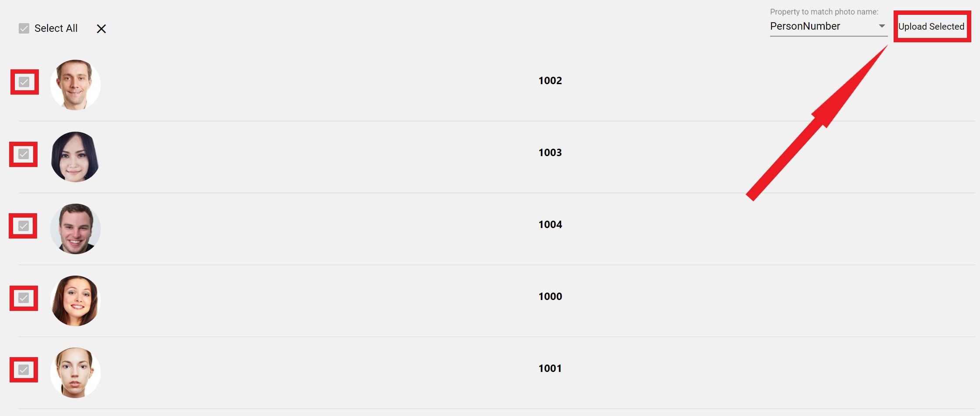Click the 1000 person number label
980x416 pixels.
[x=550, y=297]
